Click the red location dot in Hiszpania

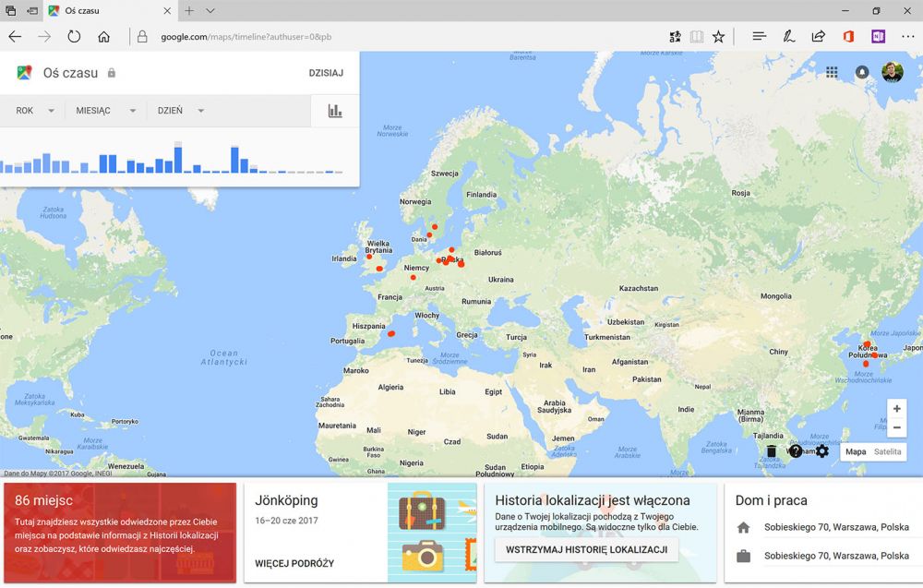point(390,334)
